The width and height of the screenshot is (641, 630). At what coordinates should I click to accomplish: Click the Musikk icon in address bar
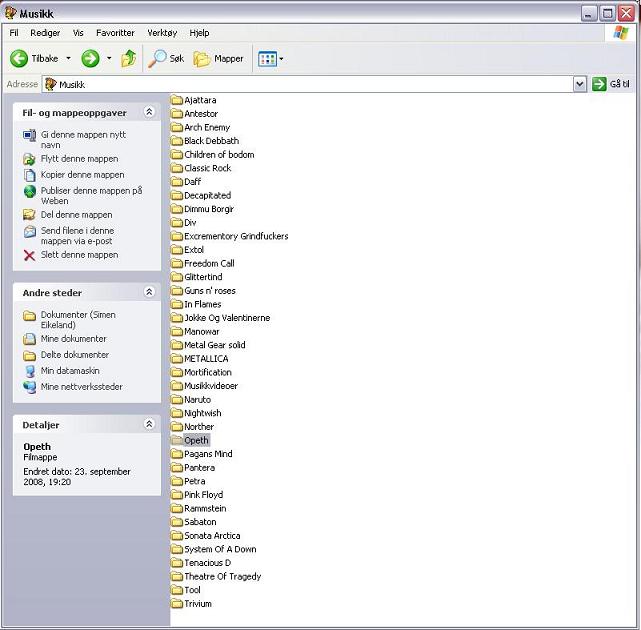pos(51,84)
